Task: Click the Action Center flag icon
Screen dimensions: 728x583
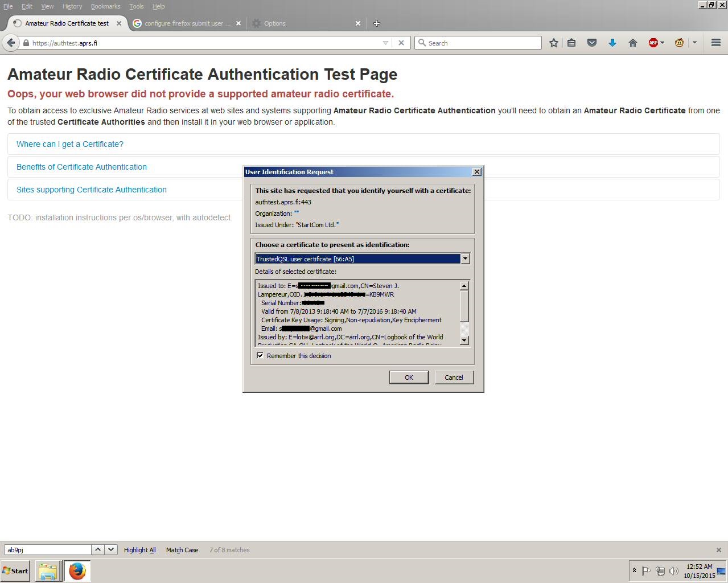Action: tap(646, 571)
